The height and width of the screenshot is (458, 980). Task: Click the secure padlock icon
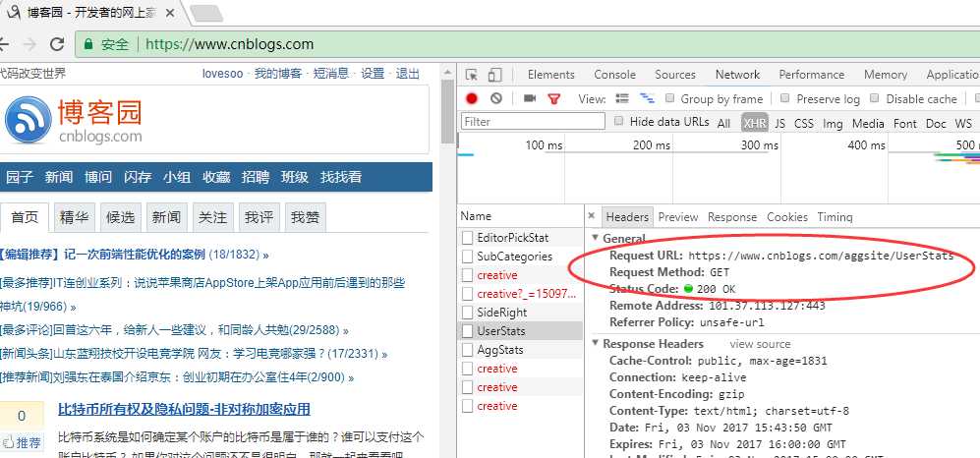(88, 44)
